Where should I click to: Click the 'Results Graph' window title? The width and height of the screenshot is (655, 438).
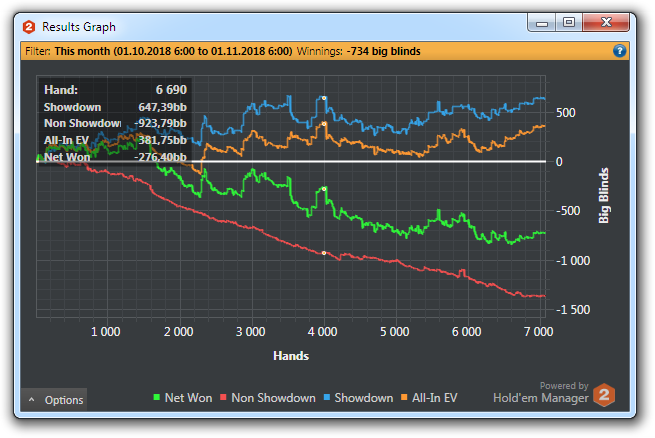(79, 27)
